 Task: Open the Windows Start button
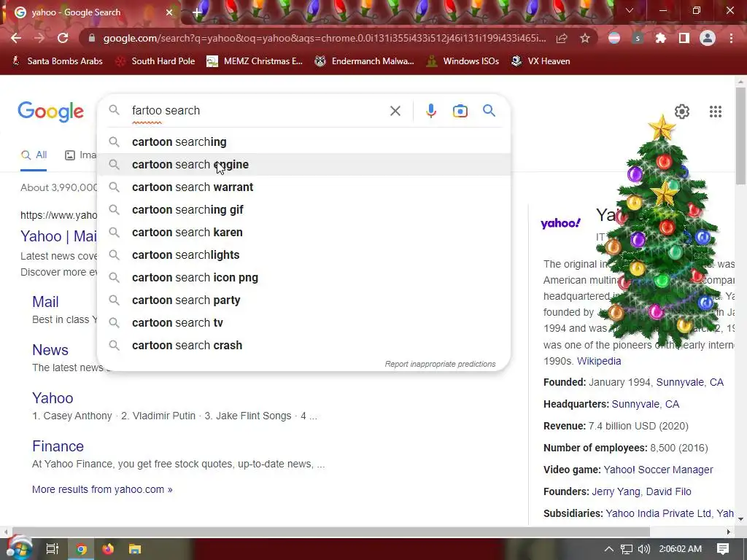[19, 549]
